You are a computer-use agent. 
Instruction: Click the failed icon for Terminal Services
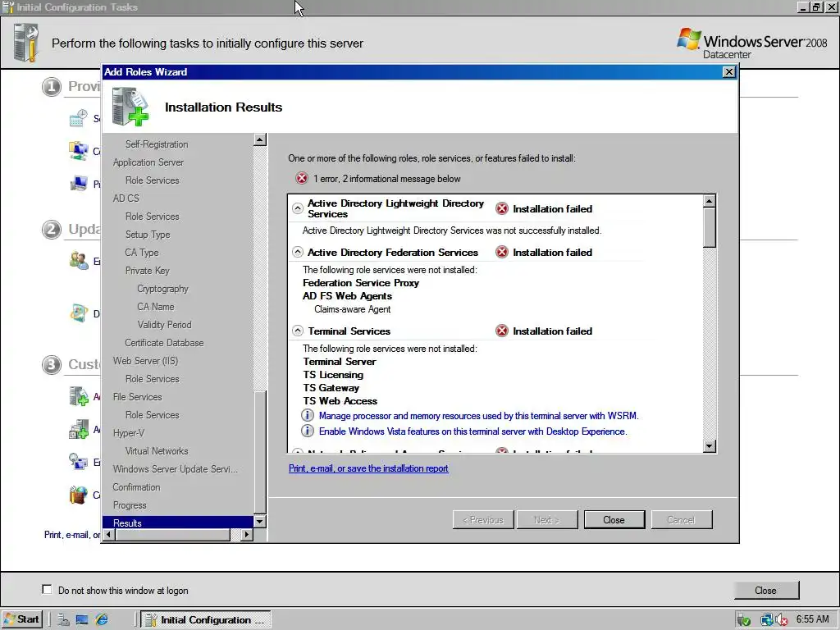(x=501, y=331)
